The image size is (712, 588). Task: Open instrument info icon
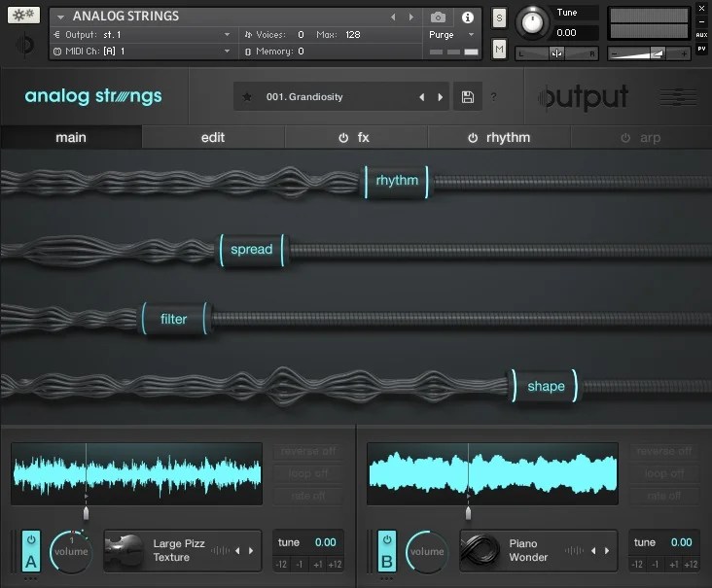[x=467, y=17]
